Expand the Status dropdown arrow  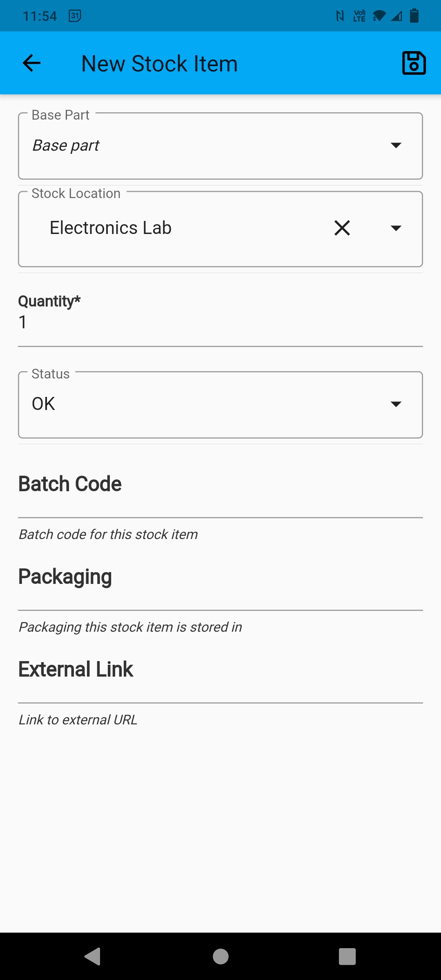click(396, 404)
